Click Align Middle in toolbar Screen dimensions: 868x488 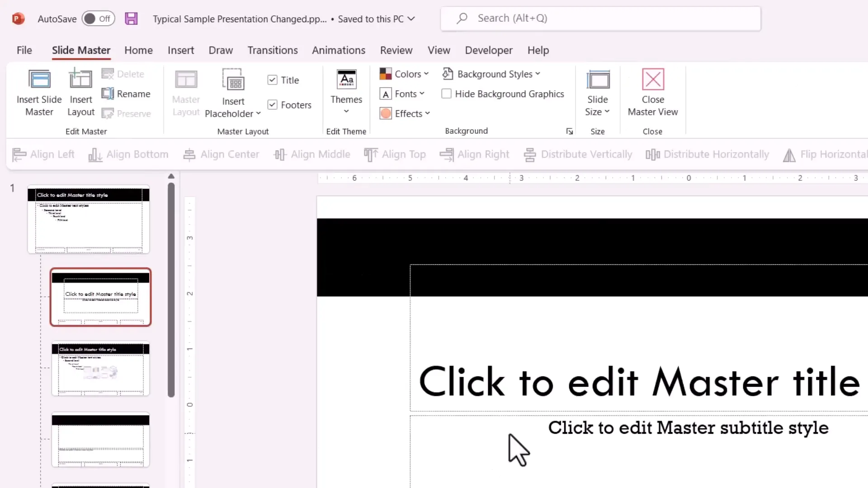pos(312,155)
